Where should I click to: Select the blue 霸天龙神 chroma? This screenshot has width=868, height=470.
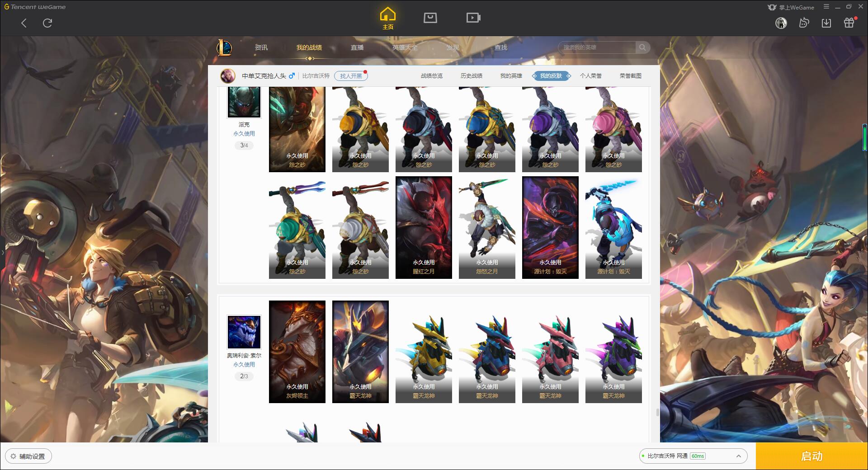click(x=487, y=352)
